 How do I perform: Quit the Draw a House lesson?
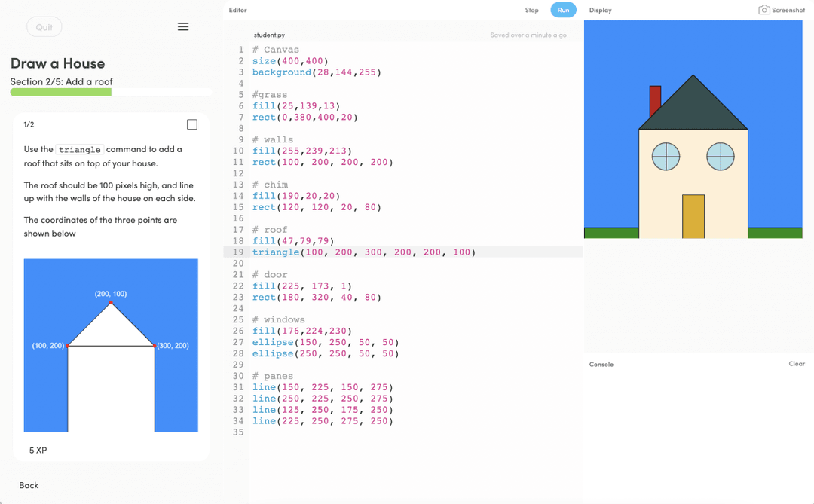(x=44, y=26)
